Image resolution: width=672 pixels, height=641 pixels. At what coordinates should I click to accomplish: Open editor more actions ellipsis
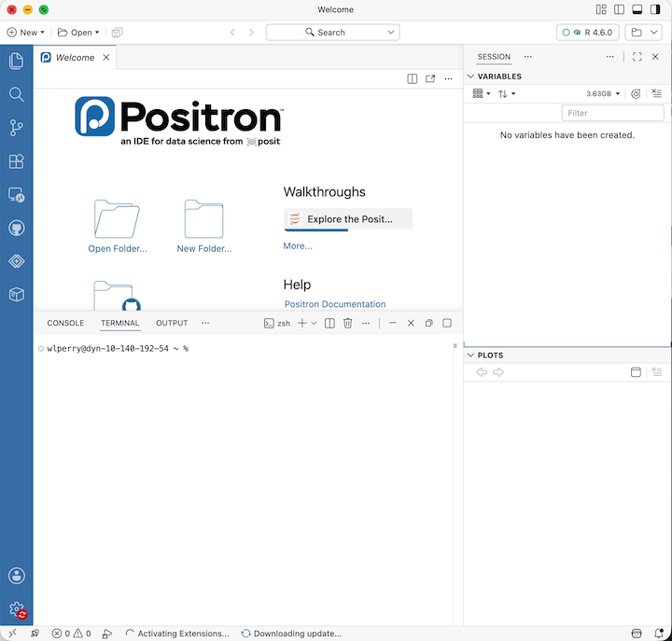[448, 78]
